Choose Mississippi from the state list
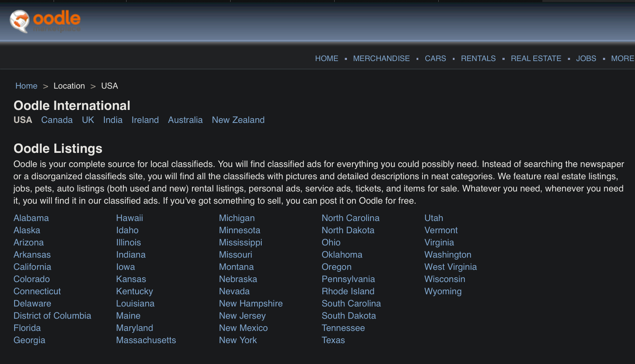Screen dimensions: 635x364 [240, 243]
